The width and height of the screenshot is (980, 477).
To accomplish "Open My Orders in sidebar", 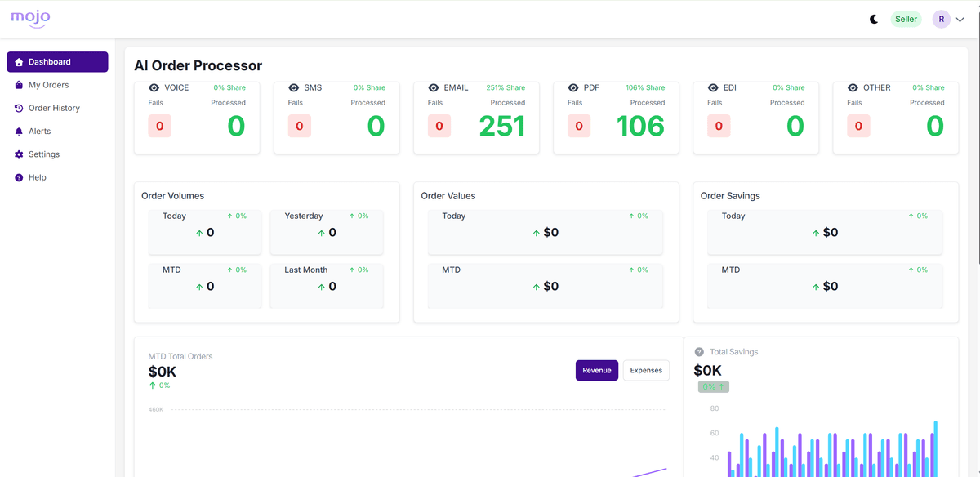I will click(x=49, y=85).
